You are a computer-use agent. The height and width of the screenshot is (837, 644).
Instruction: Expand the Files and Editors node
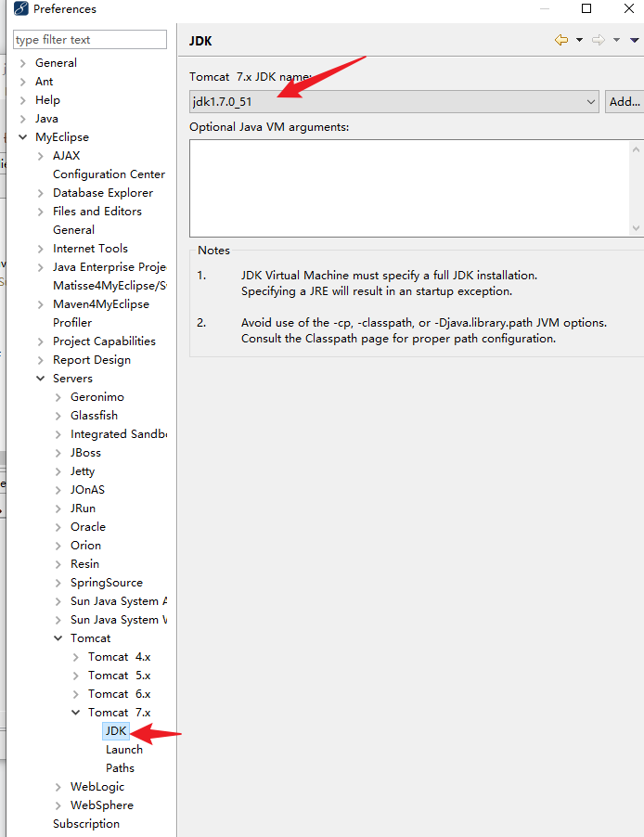41,212
